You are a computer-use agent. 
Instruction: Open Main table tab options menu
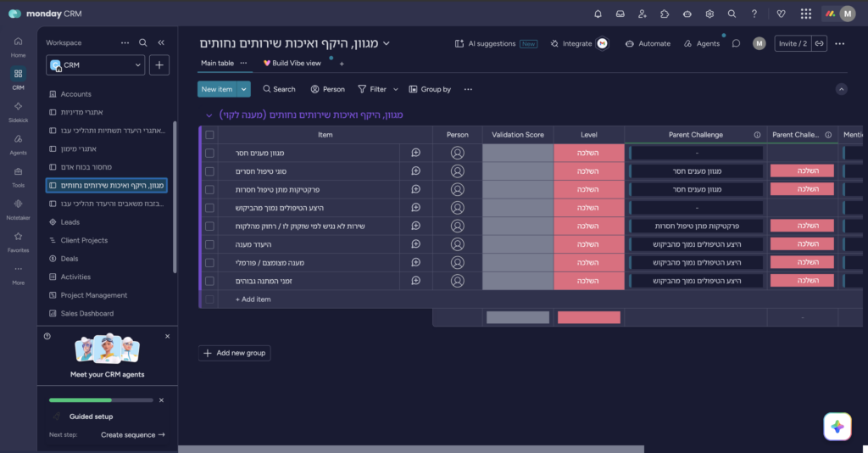coord(243,63)
